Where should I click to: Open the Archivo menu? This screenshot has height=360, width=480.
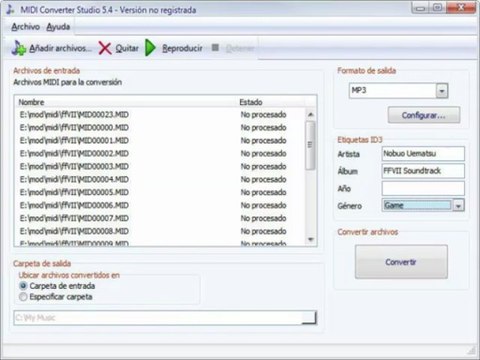click(x=25, y=27)
